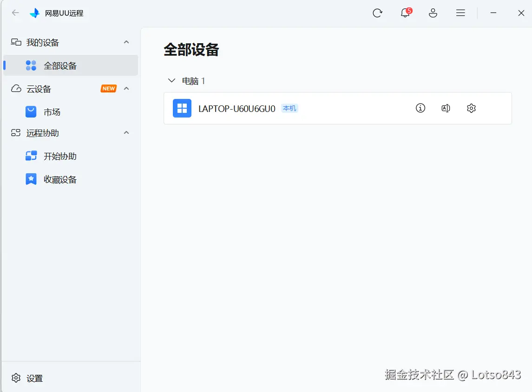The image size is (532, 392).
Task: Click the 我的设备 header label
Action: coord(43,42)
